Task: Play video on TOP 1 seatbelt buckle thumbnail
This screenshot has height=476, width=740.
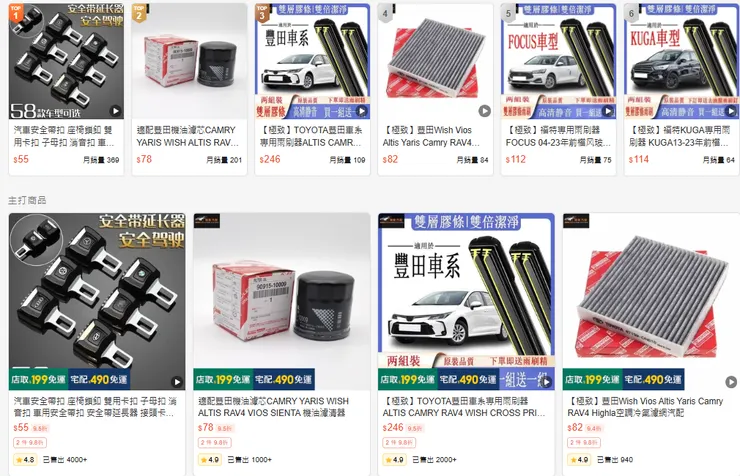Action: pos(116,111)
